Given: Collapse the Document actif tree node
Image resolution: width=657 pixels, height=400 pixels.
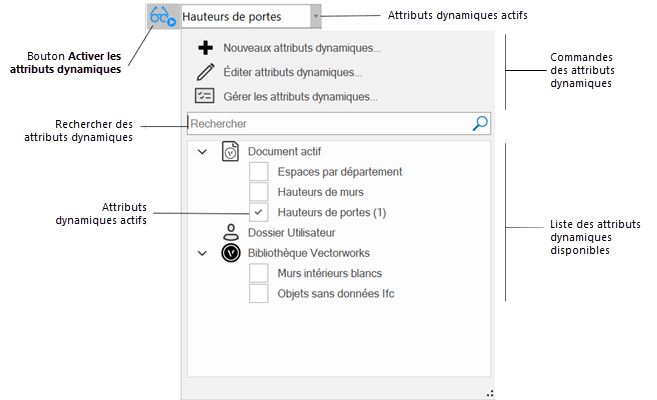Looking at the screenshot, I should [x=202, y=152].
